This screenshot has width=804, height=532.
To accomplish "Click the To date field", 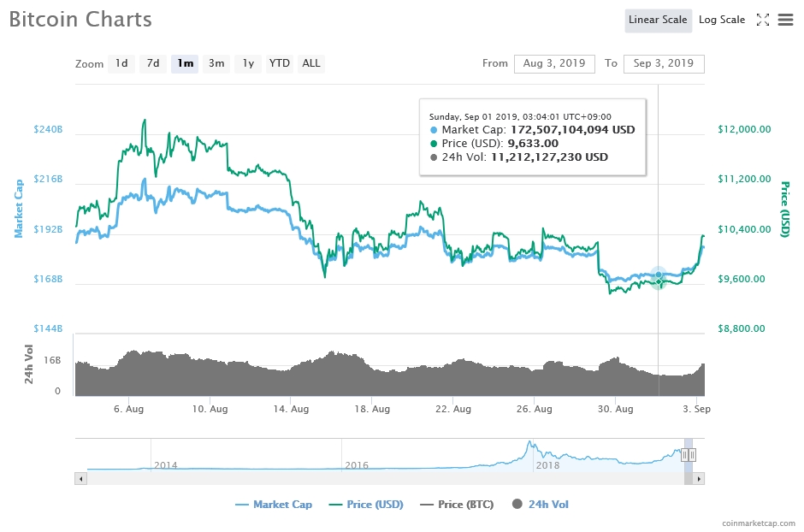I will click(664, 63).
